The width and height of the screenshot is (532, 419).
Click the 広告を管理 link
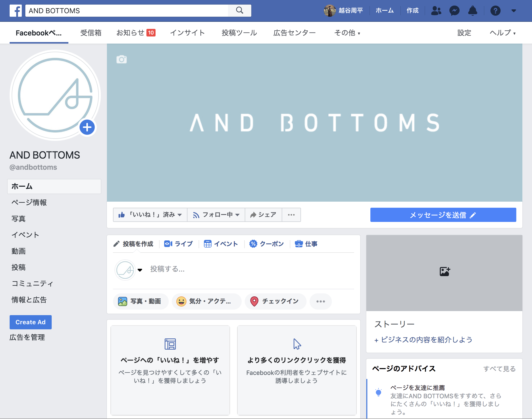(27, 337)
